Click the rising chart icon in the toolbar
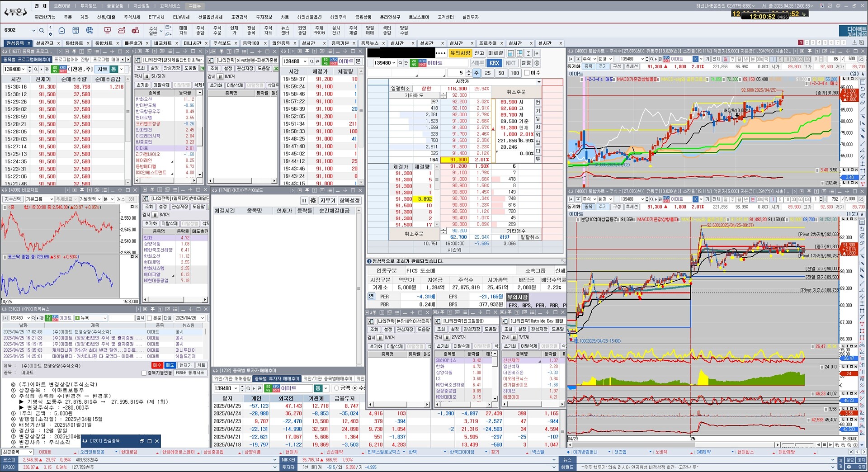This screenshot has width=868, height=472. click(121, 30)
